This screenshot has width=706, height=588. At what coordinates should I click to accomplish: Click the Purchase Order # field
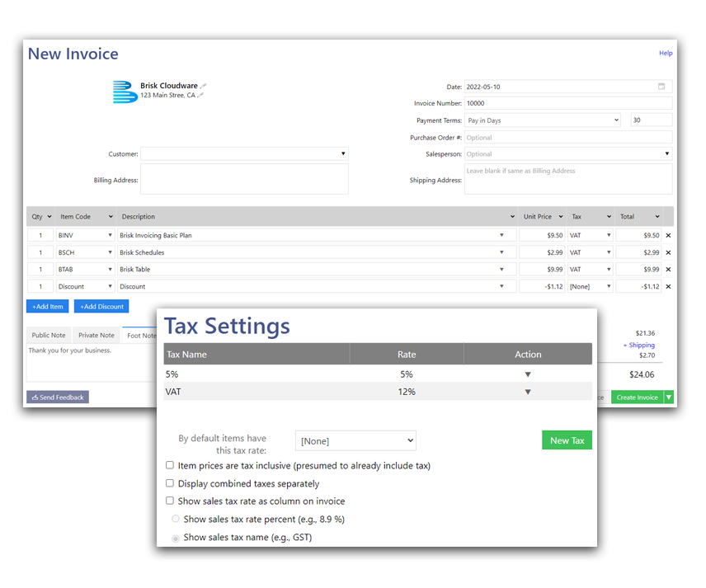(568, 138)
